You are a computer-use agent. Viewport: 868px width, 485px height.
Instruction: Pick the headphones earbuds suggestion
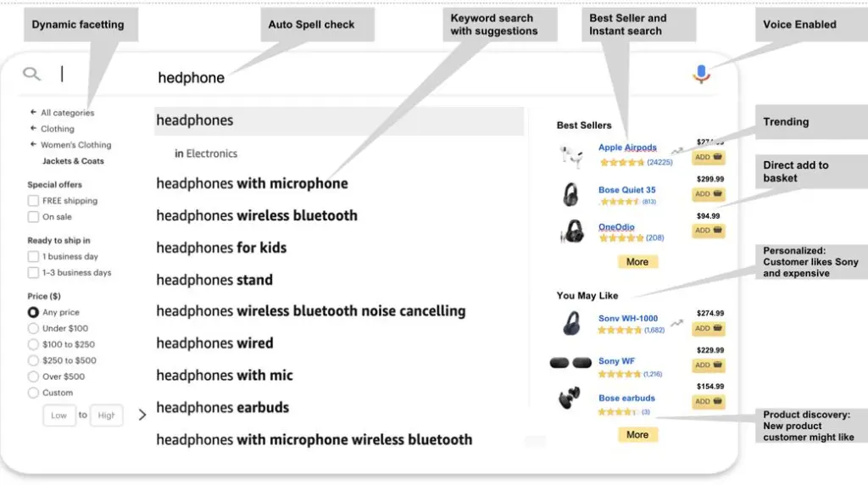tap(223, 408)
